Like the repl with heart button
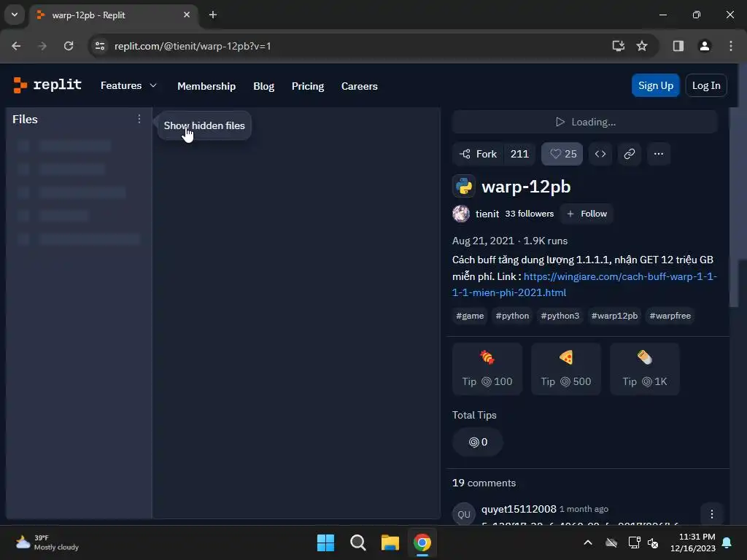The height and width of the screenshot is (560, 747). 562,154
